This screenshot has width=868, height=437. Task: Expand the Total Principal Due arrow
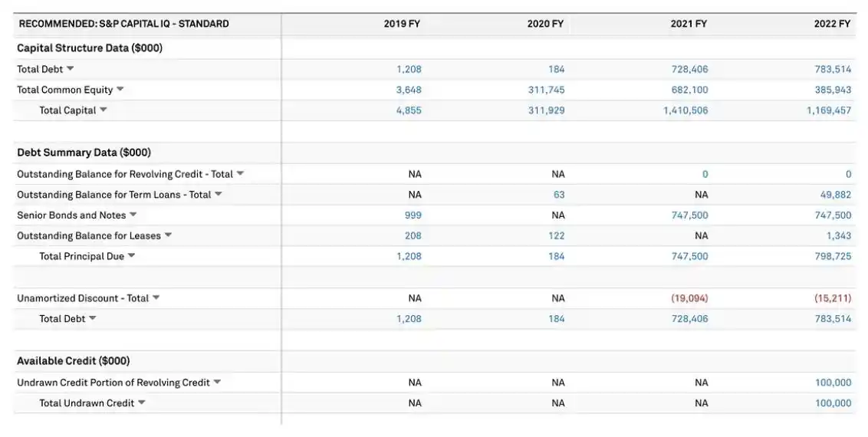tap(131, 256)
